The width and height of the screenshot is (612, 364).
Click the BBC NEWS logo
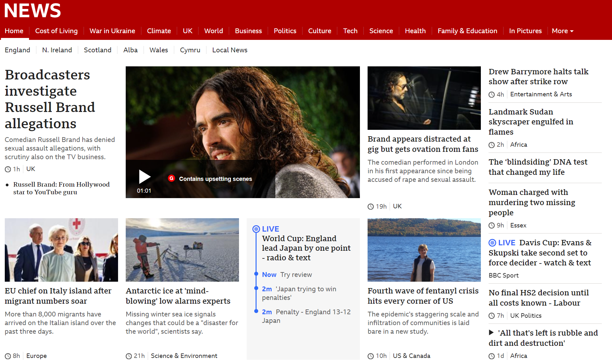33,10
